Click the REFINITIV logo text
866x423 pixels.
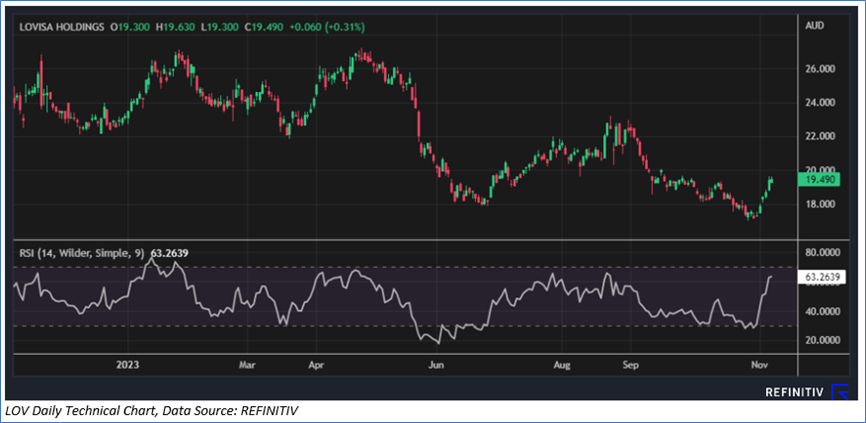[x=794, y=393]
